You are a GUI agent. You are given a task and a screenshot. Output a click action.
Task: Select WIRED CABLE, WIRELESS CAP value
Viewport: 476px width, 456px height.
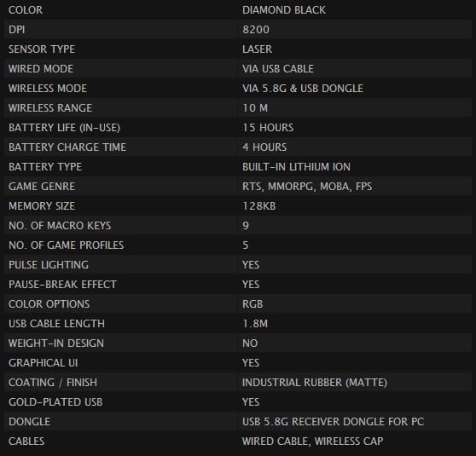pos(313,442)
